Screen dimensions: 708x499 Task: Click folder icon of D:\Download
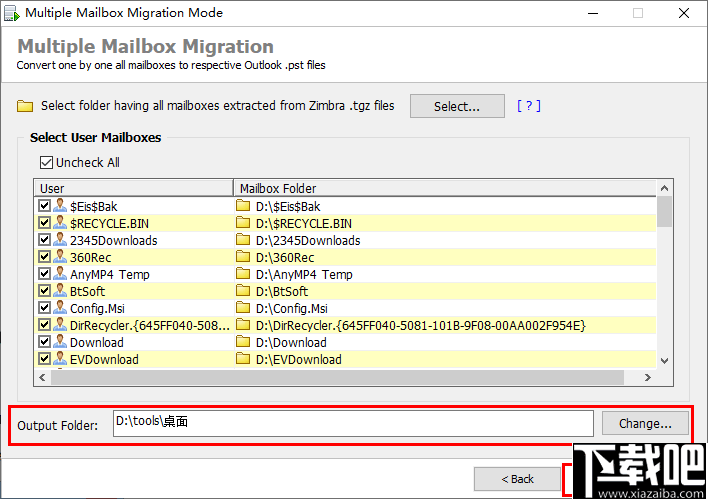[x=243, y=342]
